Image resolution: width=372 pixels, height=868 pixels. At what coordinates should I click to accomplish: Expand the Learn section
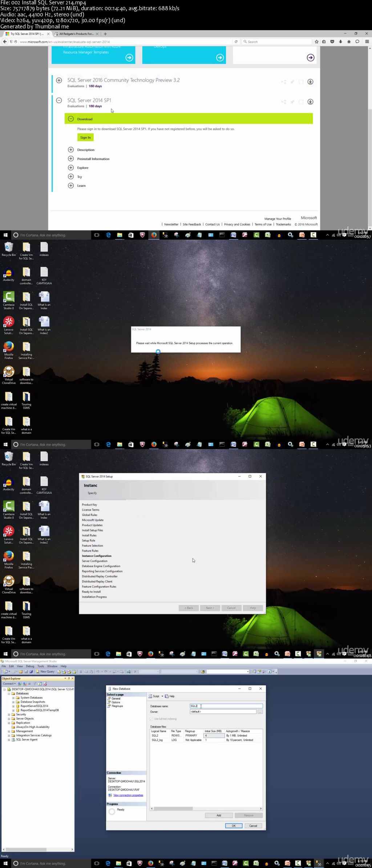[x=71, y=185]
